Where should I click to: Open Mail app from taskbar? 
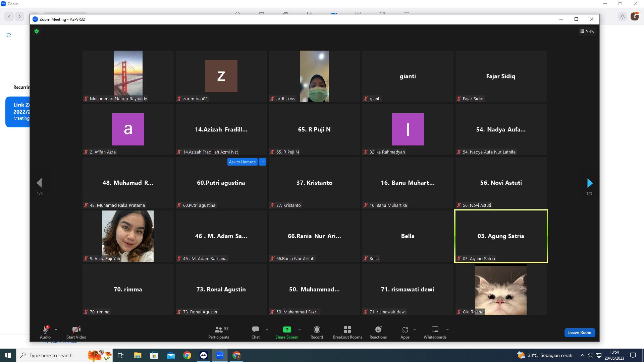[171, 355]
